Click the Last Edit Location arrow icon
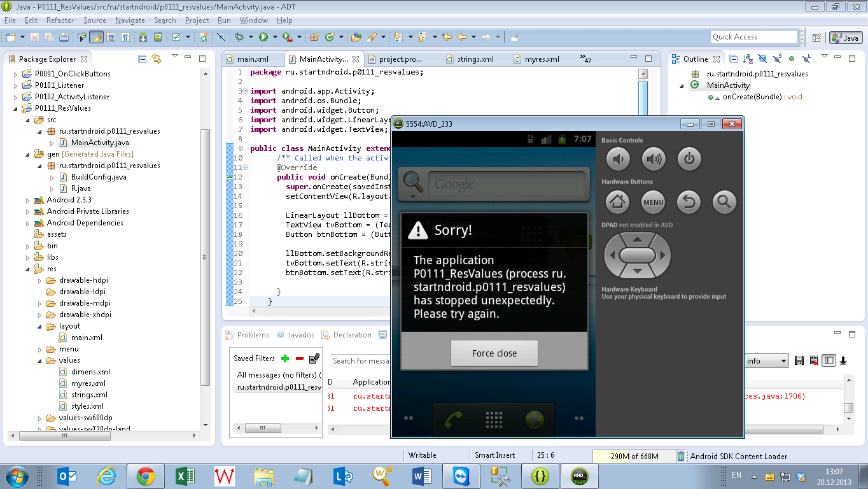Viewport: 868px width, 489px height. pos(447,37)
